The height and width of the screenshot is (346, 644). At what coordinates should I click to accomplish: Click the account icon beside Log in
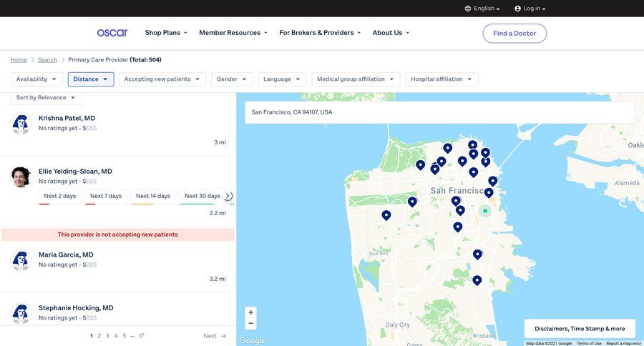point(517,8)
